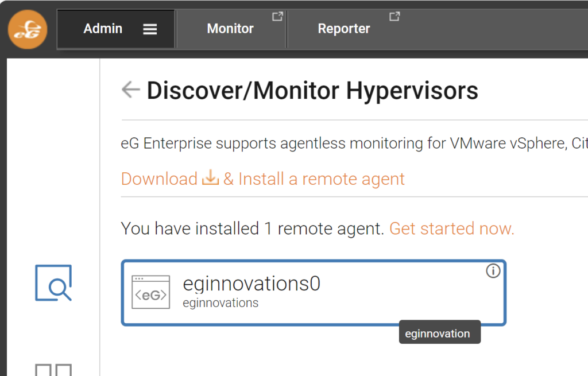The image size is (588, 376).
Task: Click '& Install a remote agent' link
Action: tap(314, 179)
